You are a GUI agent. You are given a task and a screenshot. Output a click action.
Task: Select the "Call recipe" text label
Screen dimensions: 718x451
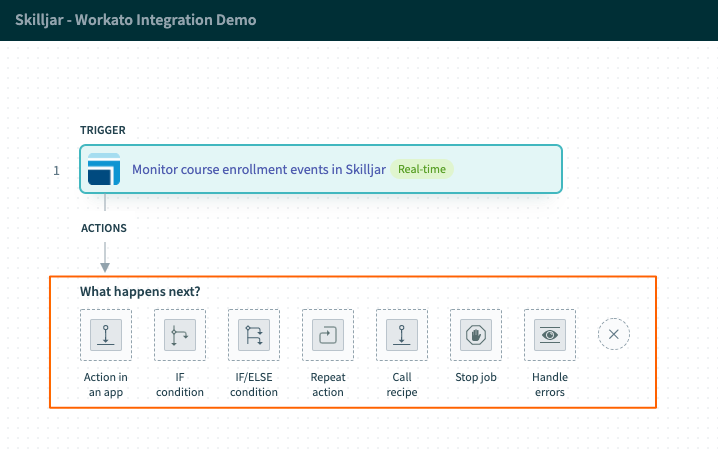pos(402,384)
